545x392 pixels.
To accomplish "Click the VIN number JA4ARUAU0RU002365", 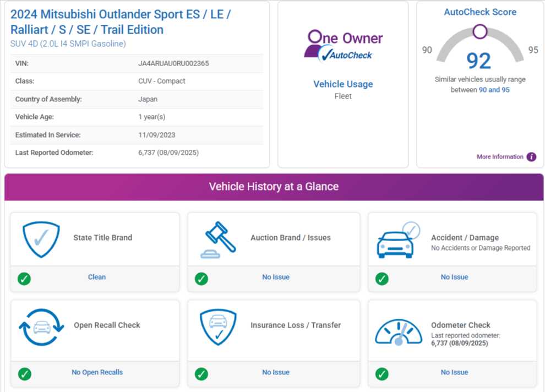I will 173,63.
